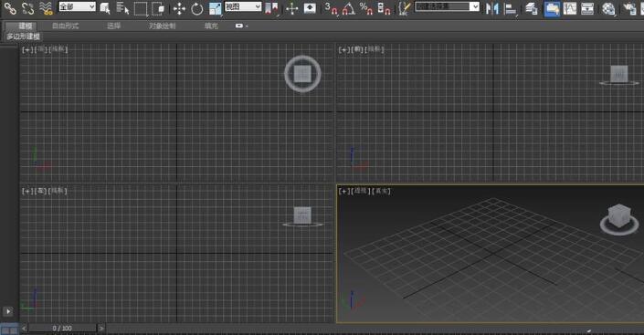Click the 0 / 100 time slider
Screen dimensions: 644x335
pyautogui.click(x=62, y=328)
